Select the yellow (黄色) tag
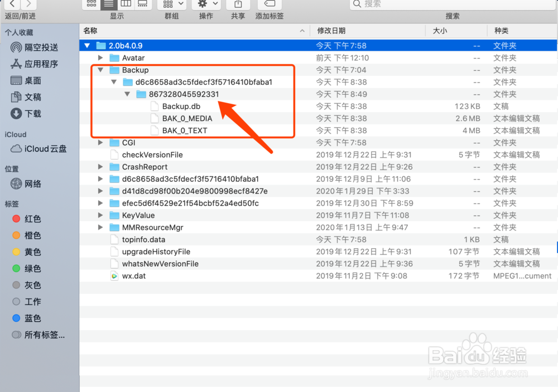Screen dimensions: 558x392 tap(27, 252)
